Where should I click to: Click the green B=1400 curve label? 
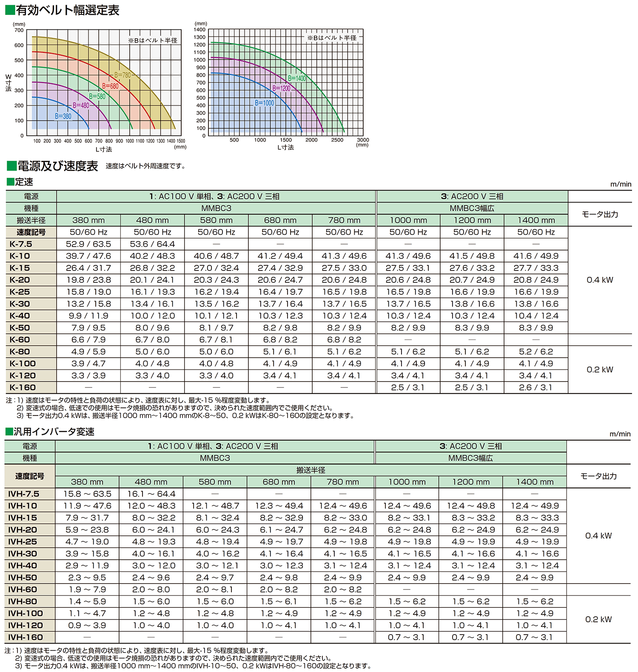pos(297,78)
